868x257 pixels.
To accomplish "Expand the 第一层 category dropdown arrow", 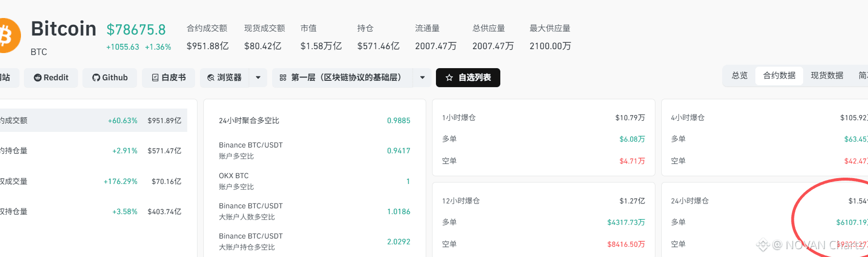I will pos(422,77).
